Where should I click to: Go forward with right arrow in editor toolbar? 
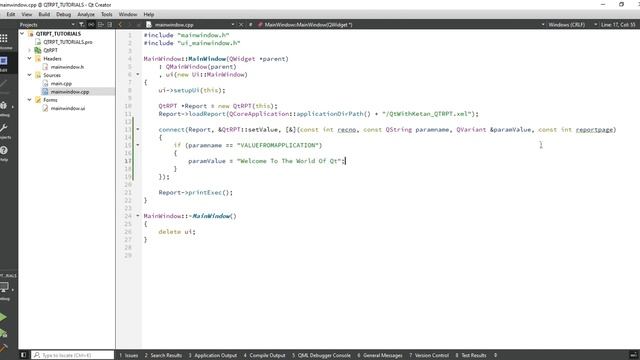pyautogui.click(x=129, y=24)
